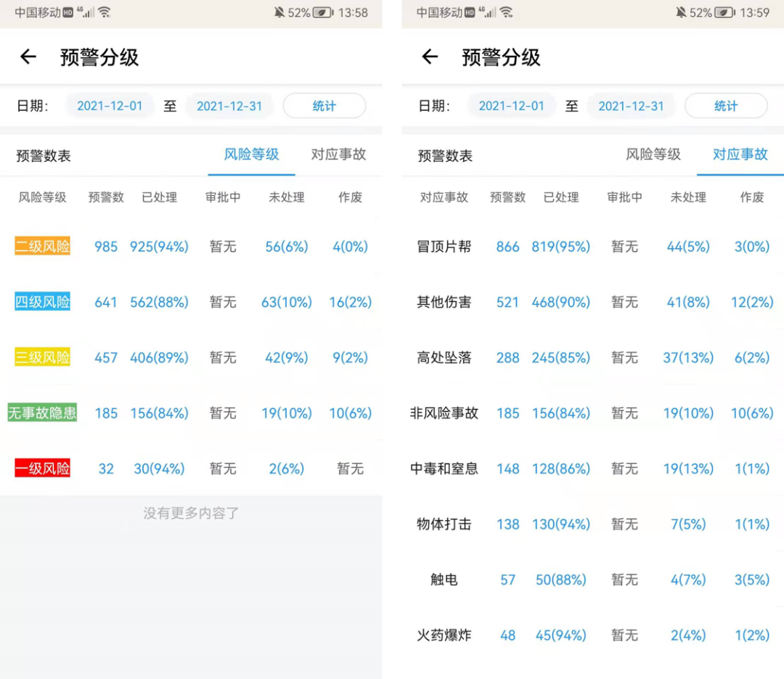
Task: Open the 985 warning count for 二级风险
Action: coord(106,247)
